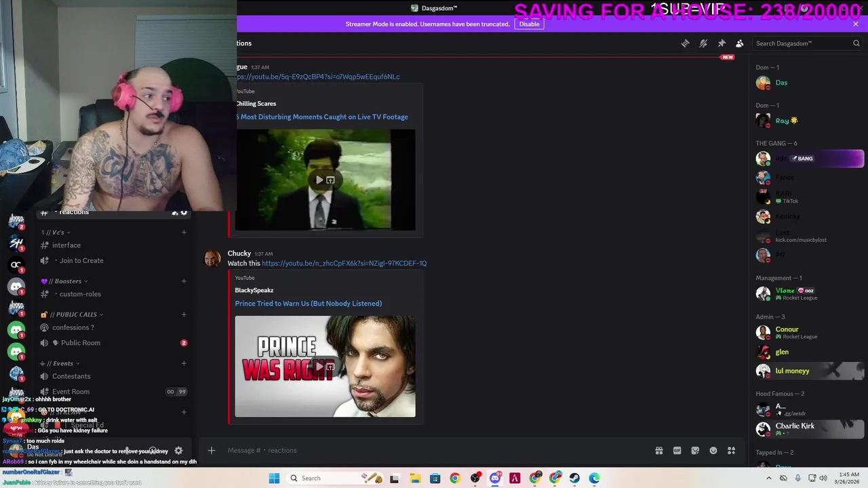The image size is (868, 488).
Task: Open the volume tray icon
Action: 823,478
